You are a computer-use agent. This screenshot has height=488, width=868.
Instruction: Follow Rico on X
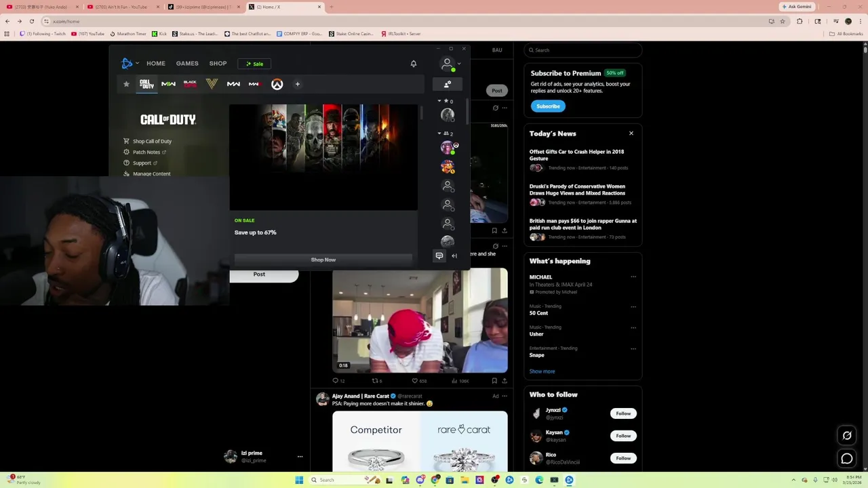coord(623,458)
